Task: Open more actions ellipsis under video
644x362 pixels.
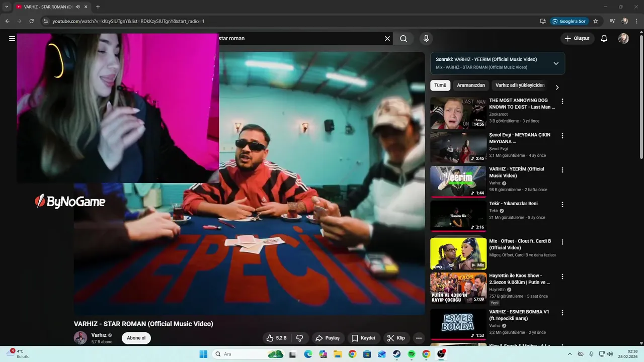Action: point(419,338)
